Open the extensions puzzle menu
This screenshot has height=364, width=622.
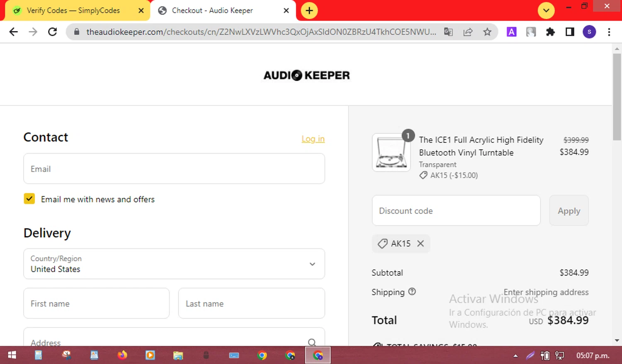tap(550, 32)
